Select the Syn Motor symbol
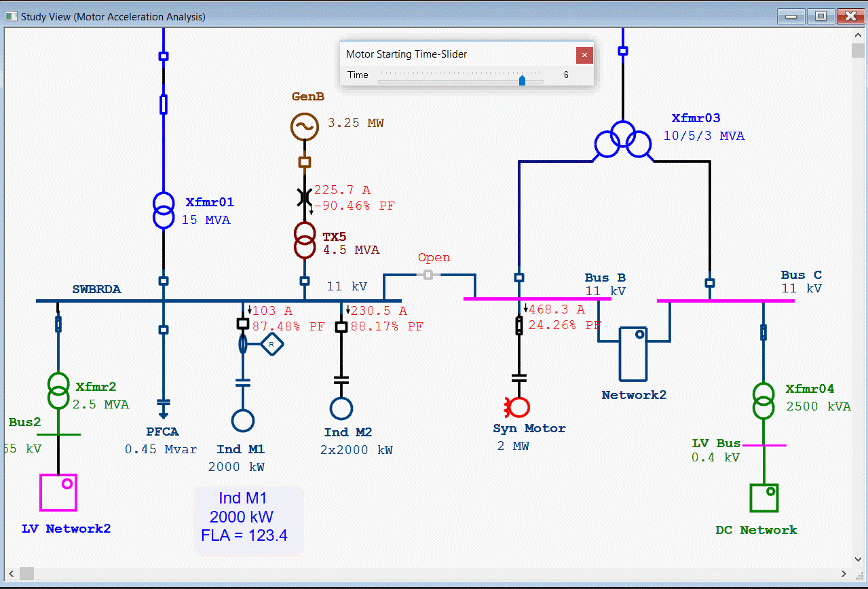The height and width of the screenshot is (589, 868). (x=519, y=407)
